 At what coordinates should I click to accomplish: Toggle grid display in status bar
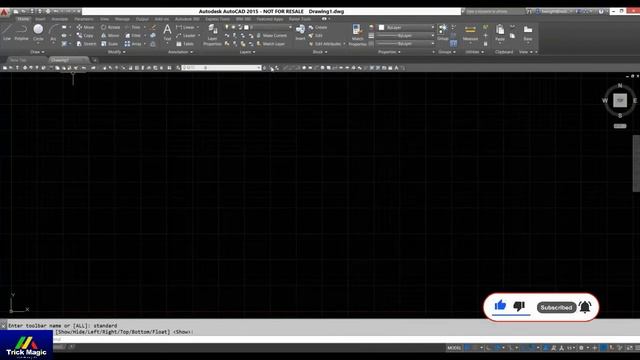point(468,348)
